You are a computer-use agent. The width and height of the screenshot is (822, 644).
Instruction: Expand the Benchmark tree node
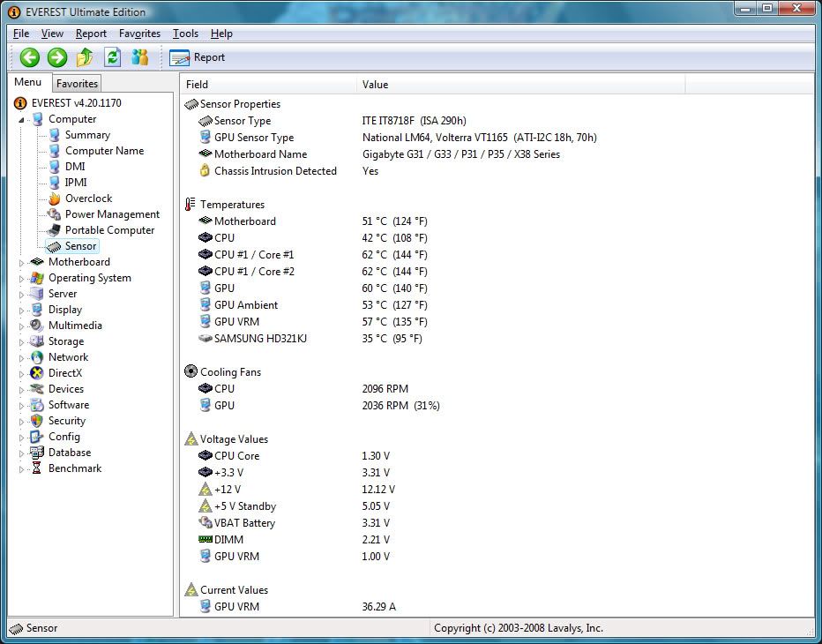tap(23, 468)
